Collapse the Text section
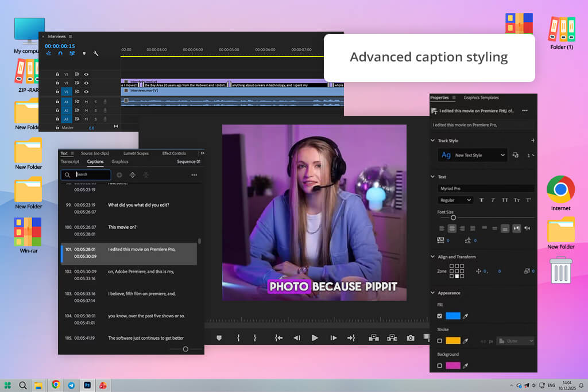The height and width of the screenshot is (392, 588). pos(433,177)
